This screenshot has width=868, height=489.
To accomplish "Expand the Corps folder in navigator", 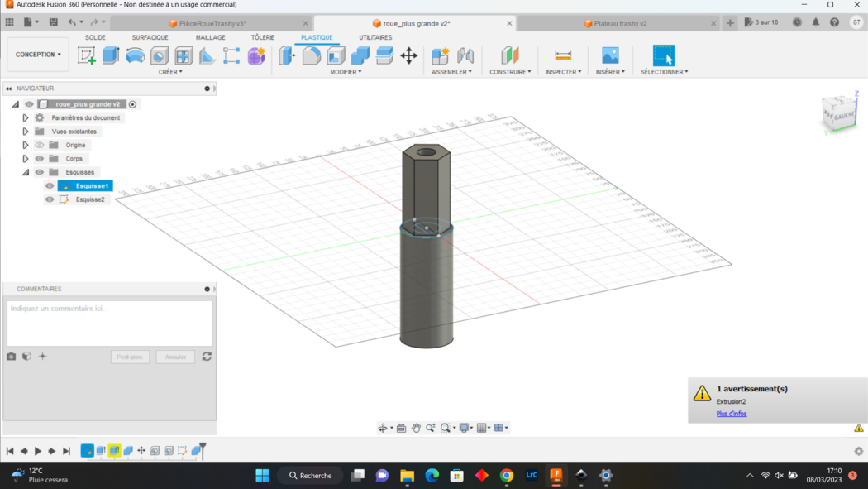I will 26,159.
